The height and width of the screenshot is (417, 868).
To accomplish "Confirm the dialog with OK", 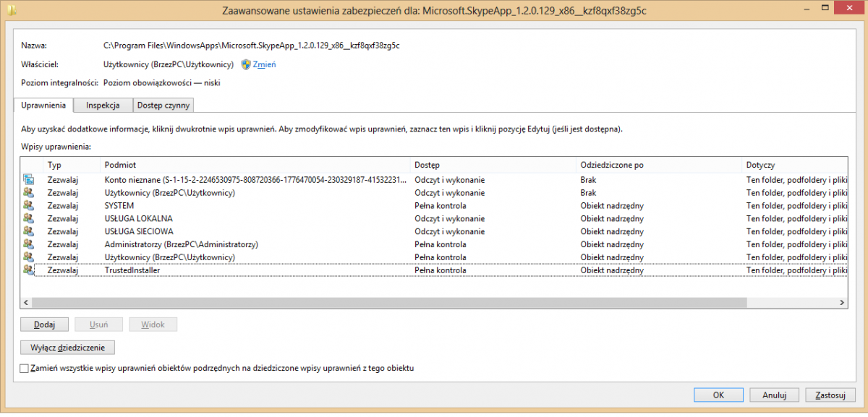I will [718, 395].
